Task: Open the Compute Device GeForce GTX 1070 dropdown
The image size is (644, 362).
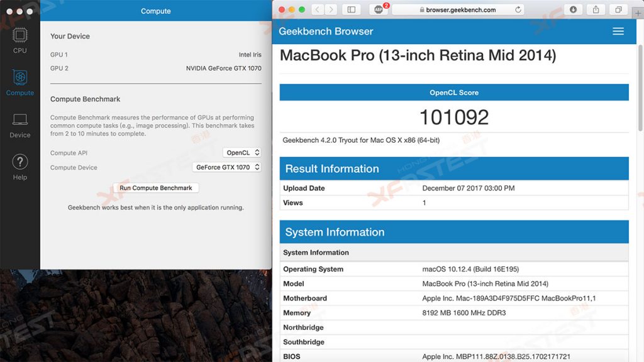Action: (x=226, y=167)
